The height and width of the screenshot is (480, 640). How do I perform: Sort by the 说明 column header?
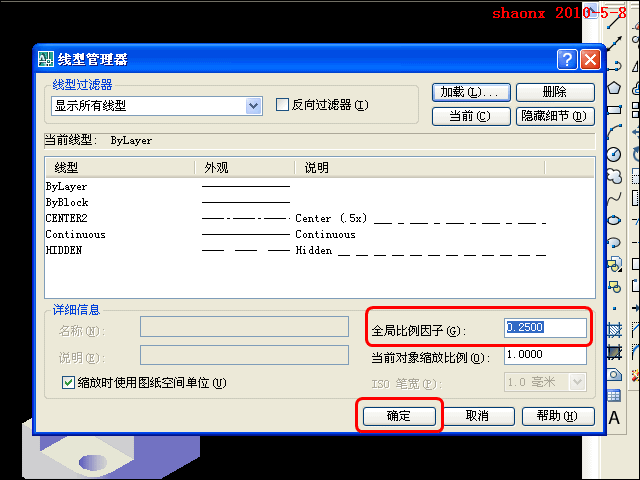420,168
